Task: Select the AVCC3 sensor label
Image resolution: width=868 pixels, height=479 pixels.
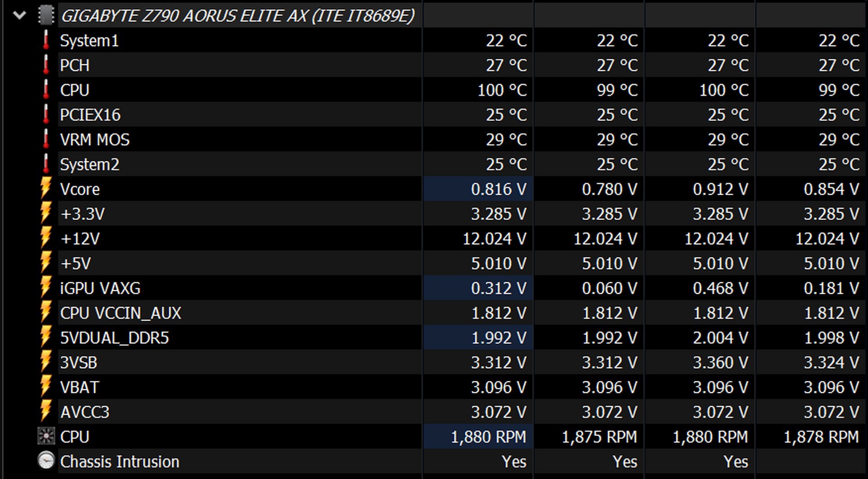Action: [x=85, y=413]
